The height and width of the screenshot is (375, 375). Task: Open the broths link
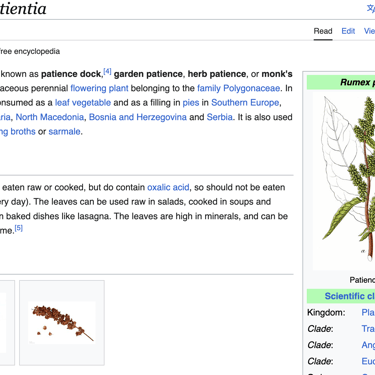23,132
